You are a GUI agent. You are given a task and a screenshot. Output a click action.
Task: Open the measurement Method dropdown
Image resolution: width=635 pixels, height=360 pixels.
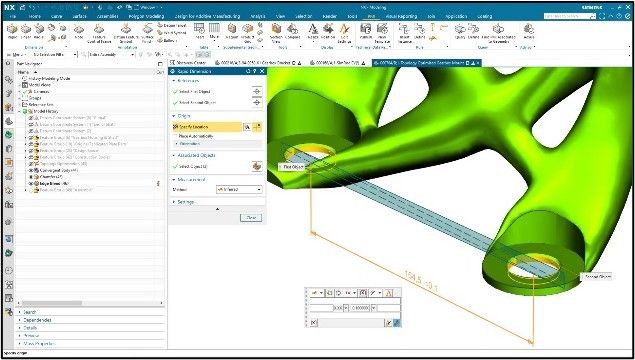point(239,189)
